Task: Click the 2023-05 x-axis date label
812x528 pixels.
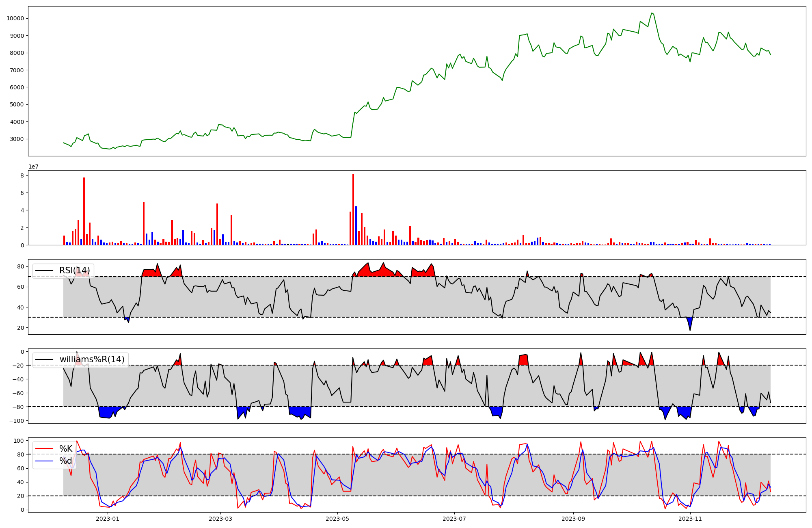Action: (x=337, y=519)
